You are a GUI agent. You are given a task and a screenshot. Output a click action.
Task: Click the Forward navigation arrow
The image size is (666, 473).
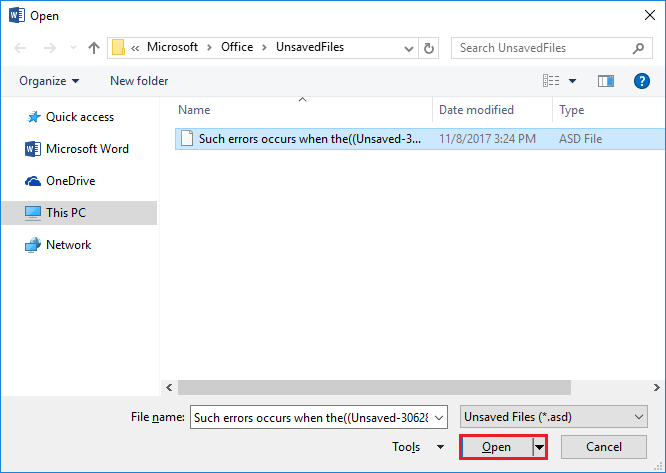click(x=50, y=48)
